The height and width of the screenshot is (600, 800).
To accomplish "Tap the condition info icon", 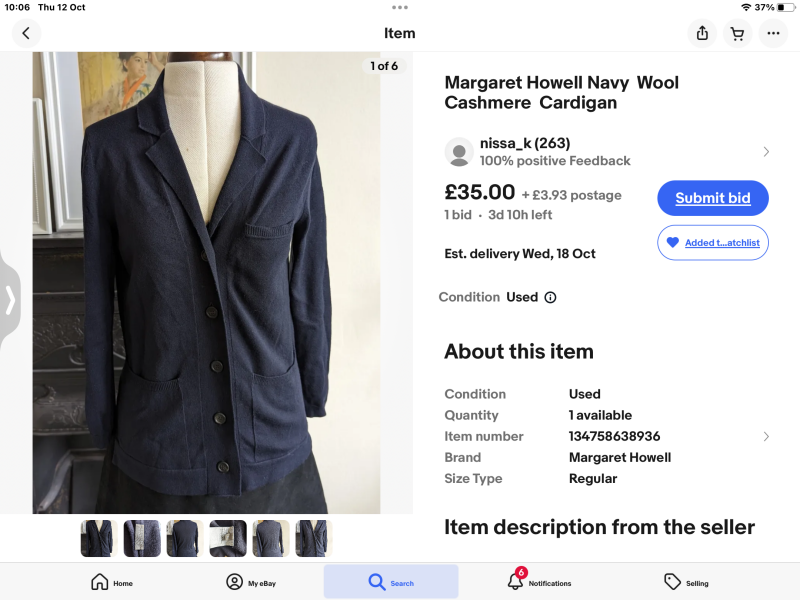I will click(x=550, y=297).
